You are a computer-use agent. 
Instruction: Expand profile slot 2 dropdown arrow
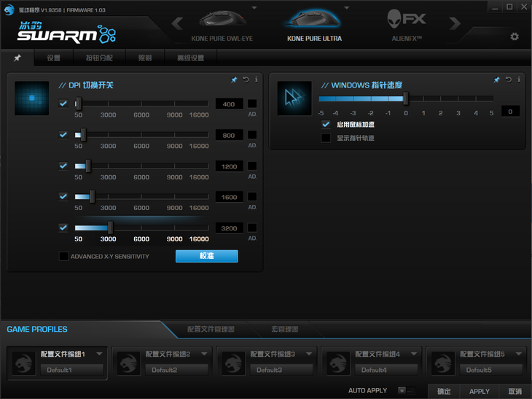pyautogui.click(x=204, y=354)
